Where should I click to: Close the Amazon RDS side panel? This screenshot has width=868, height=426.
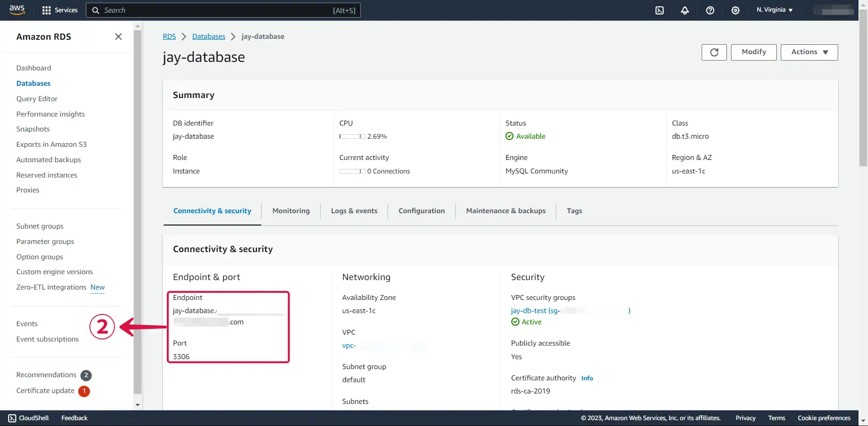pos(118,37)
